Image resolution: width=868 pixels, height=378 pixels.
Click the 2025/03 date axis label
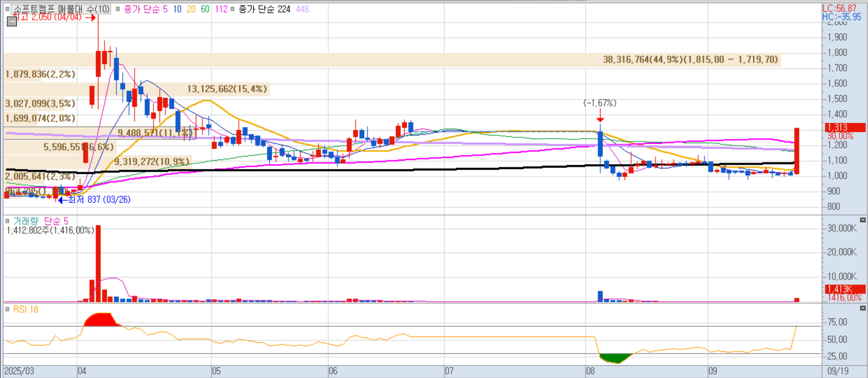click(x=19, y=371)
